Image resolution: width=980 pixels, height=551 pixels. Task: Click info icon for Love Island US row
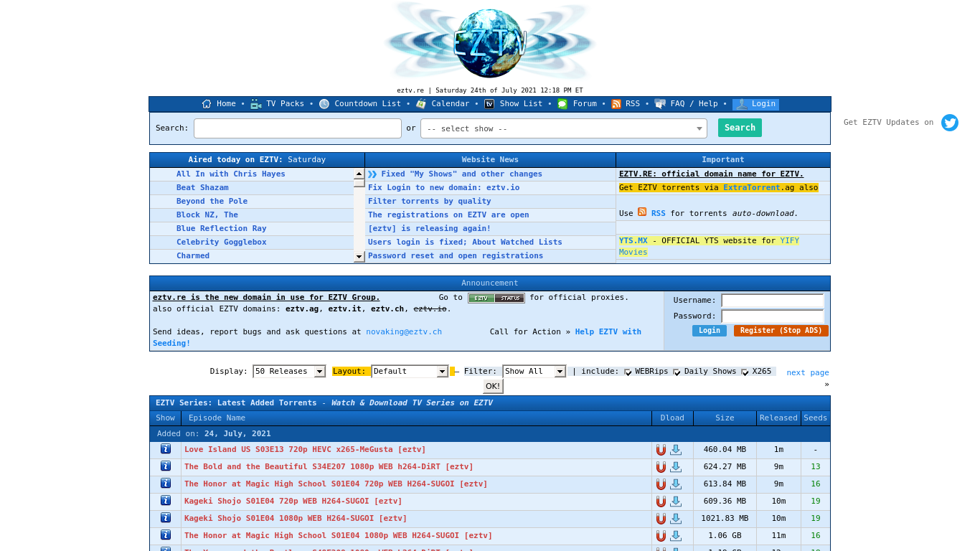166,449
